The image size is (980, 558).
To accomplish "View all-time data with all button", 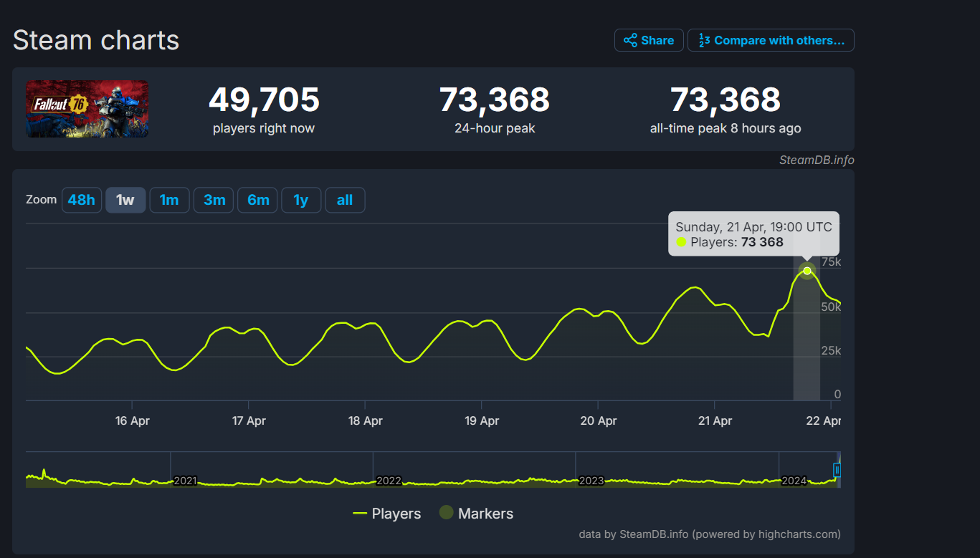I will click(345, 200).
